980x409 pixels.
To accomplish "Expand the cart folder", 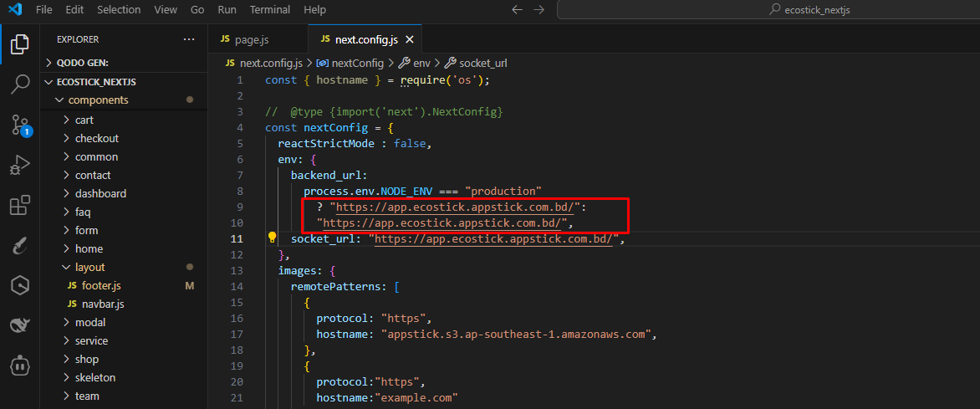I will pos(123,120).
